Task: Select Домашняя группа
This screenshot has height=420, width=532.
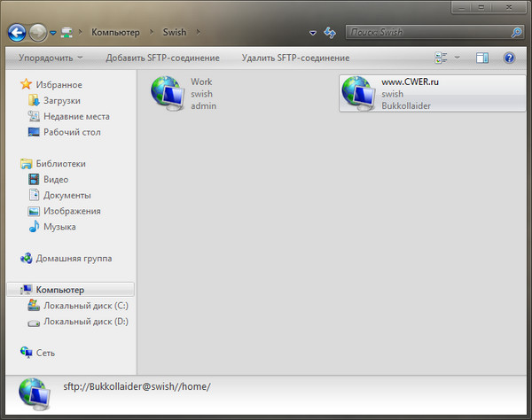Action: click(74, 259)
